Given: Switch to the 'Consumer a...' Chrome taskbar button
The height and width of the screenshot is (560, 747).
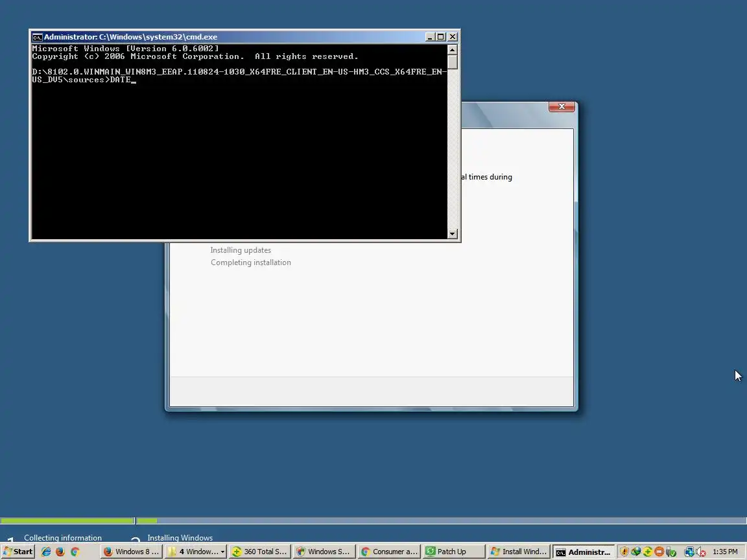Looking at the screenshot, I should tap(389, 552).
